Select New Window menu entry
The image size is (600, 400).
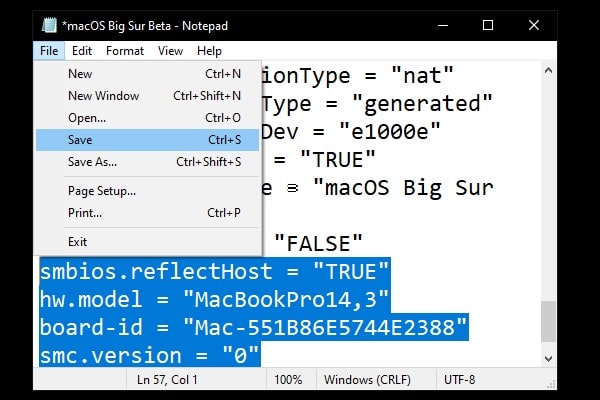tap(147, 96)
